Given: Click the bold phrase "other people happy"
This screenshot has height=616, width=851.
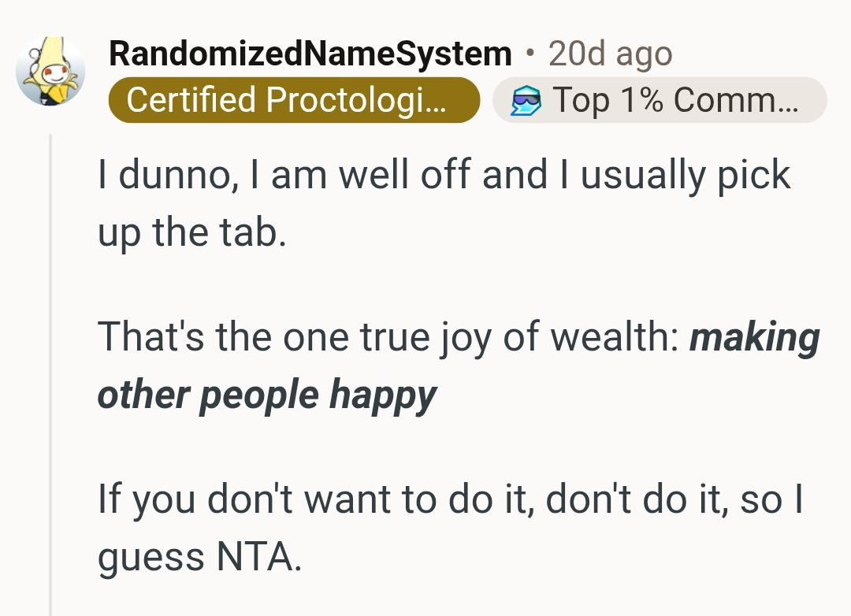Looking at the screenshot, I should pos(266,393).
